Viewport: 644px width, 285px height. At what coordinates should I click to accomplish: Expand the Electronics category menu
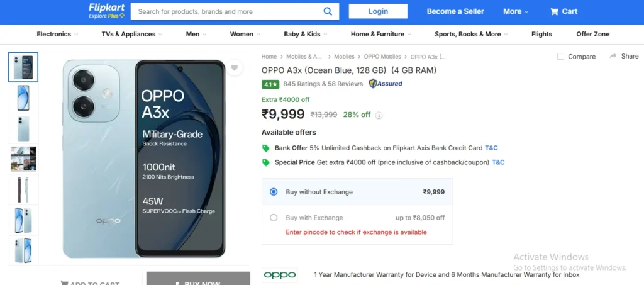click(57, 34)
